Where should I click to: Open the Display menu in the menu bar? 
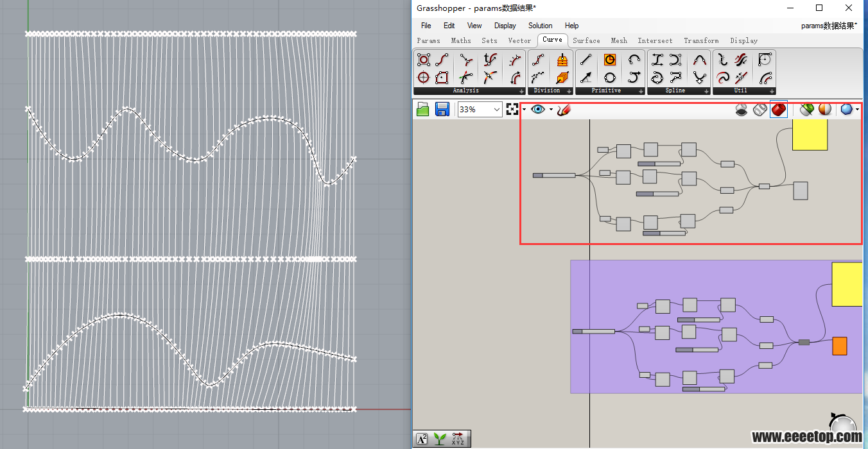505,26
